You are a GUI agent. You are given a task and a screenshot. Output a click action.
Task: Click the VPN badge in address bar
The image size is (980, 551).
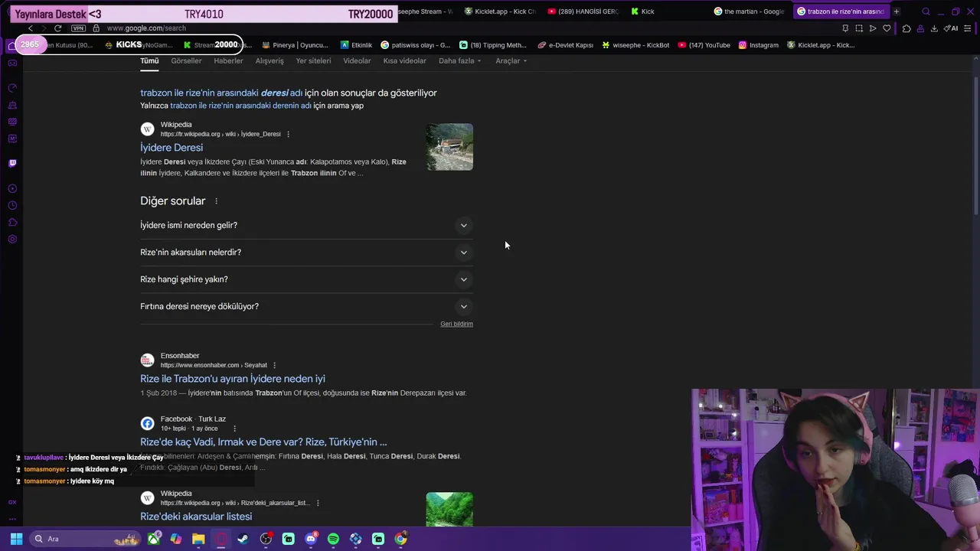tap(78, 28)
